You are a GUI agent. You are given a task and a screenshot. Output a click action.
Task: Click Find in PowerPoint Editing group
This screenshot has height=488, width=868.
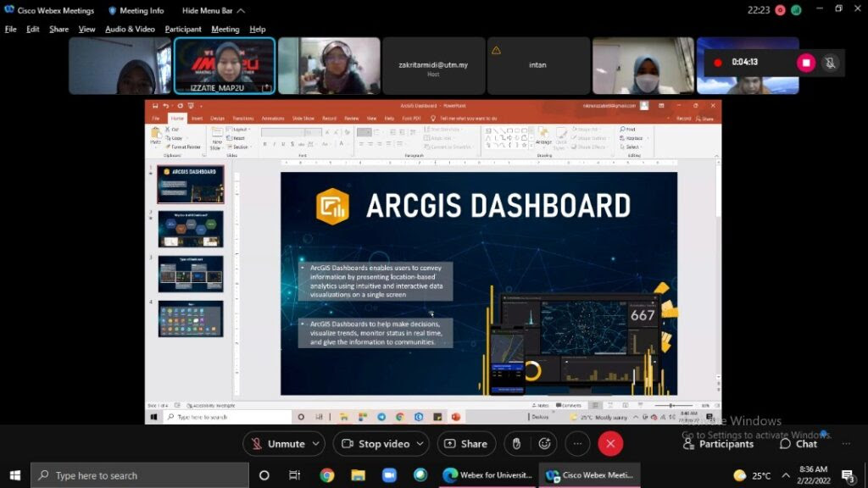(x=628, y=130)
